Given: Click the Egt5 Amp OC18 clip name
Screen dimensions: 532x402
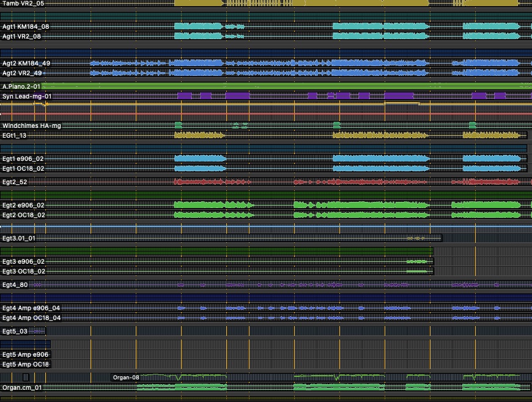Looking at the screenshot, I should tap(26, 364).
